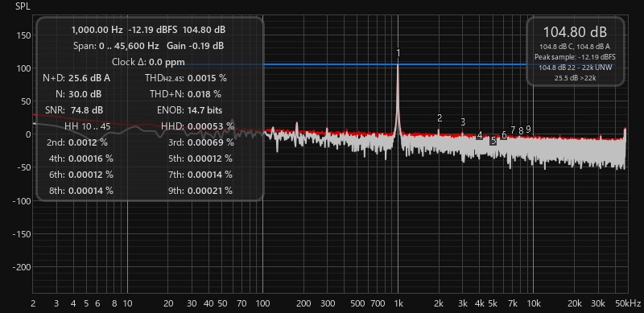Click the "150" label on the SPL axis
The image size is (644, 313).
coord(24,35)
